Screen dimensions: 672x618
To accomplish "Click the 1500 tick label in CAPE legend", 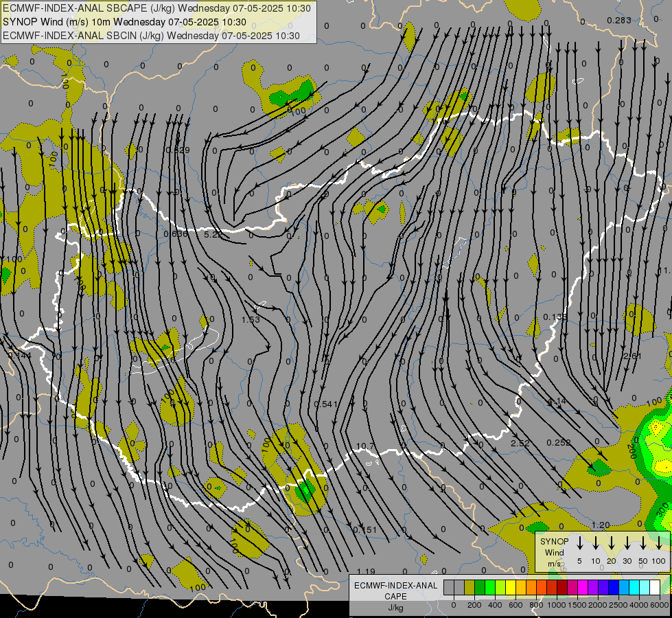I will click(x=577, y=605).
